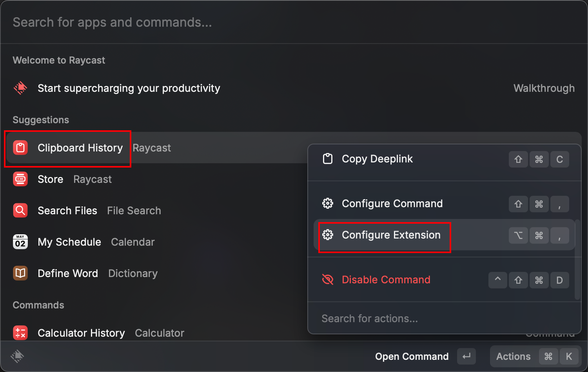Select the Configure Extension action
This screenshot has width=588, height=372.
445,235
